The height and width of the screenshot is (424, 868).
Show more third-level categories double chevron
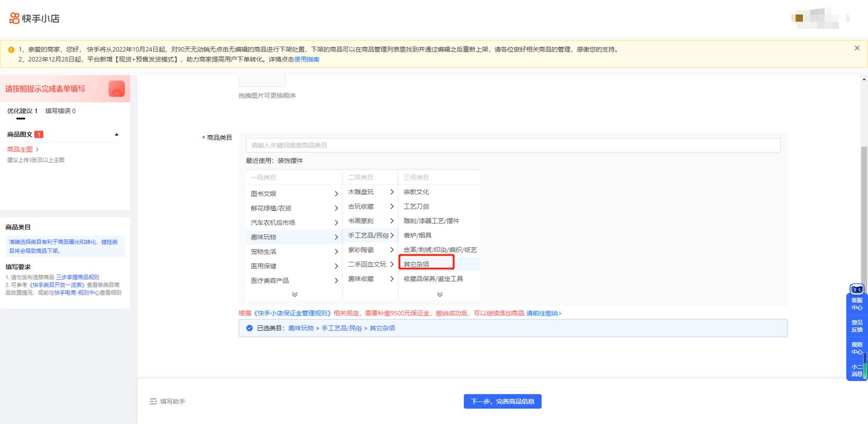(x=440, y=294)
